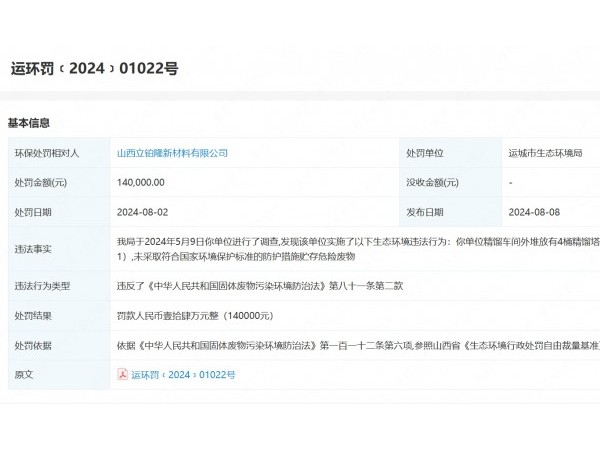The height and width of the screenshot is (450, 600).
Task: Open company link 山西立铂隆新材料有限公司
Action: click(x=172, y=153)
